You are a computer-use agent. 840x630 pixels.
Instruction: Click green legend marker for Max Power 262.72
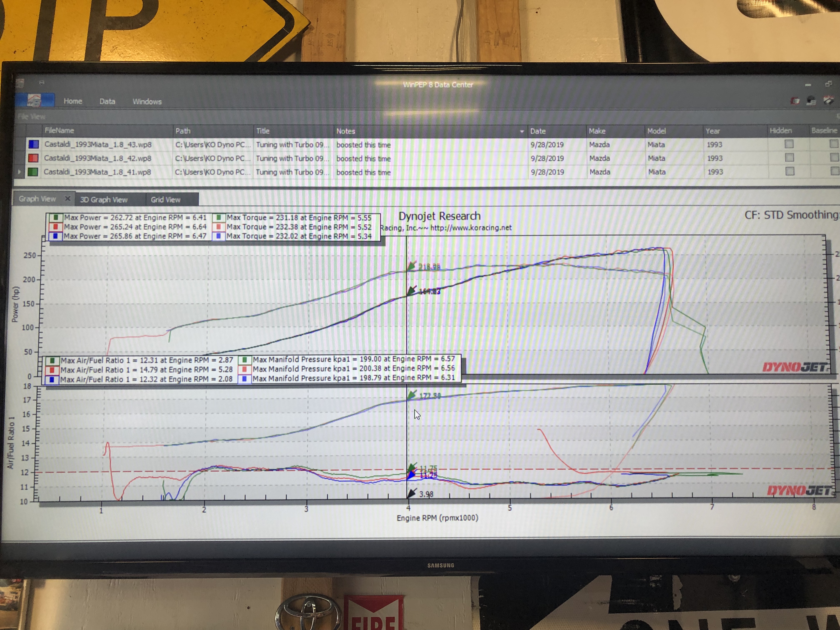(56, 217)
